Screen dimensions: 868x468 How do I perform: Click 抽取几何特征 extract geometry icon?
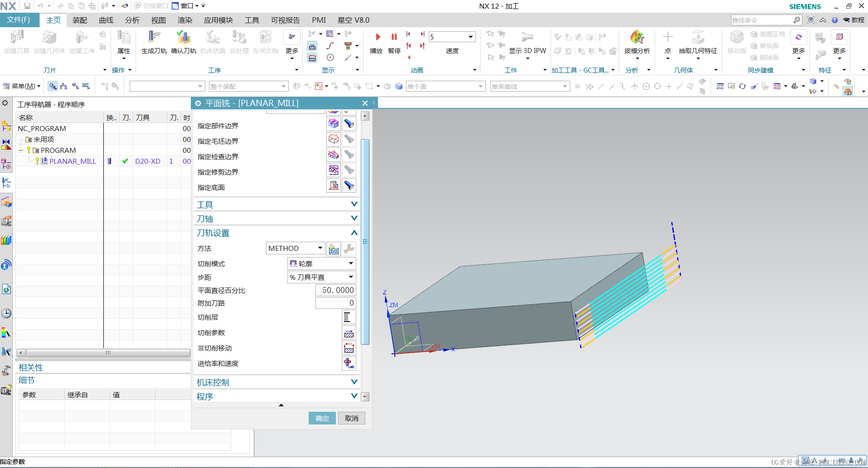698,37
